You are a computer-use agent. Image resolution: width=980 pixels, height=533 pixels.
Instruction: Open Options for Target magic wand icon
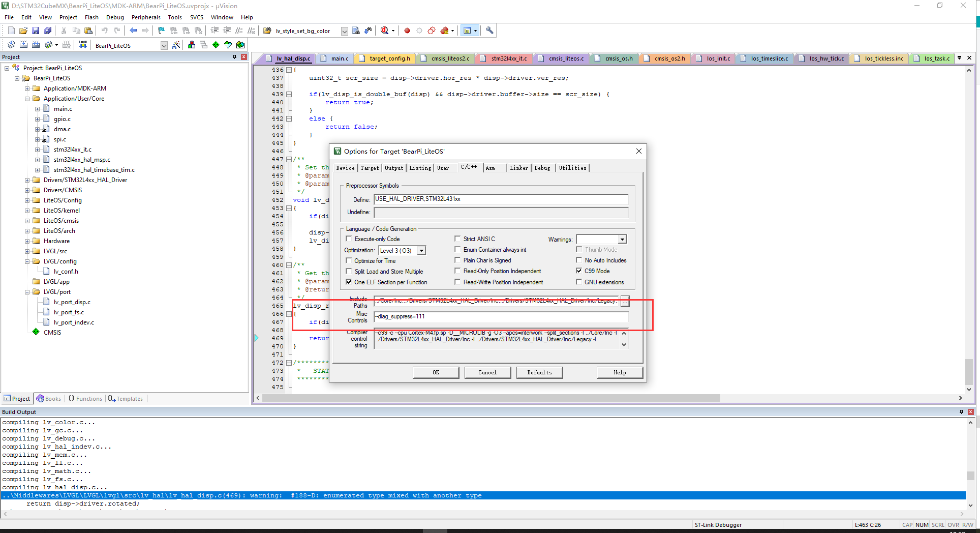tap(176, 45)
